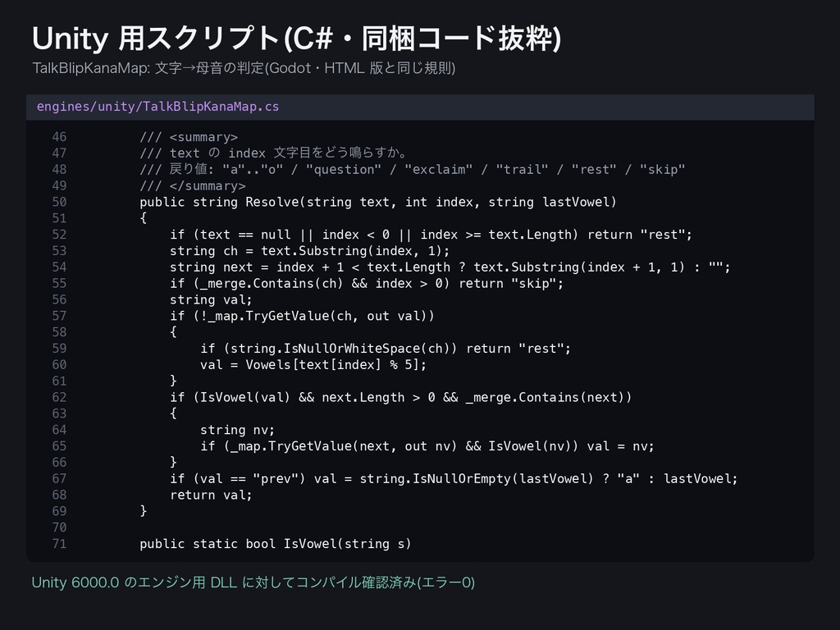Click the line with '_map.TryGetValue(next, out nv)'
This screenshot has height=630, width=840.
click(x=427, y=446)
